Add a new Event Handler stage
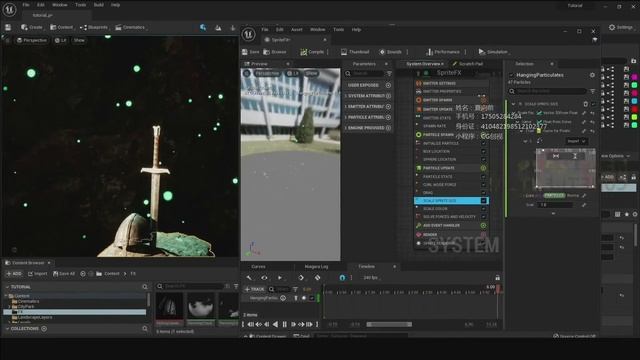Screen dimensions: 640x360 pos(483,225)
